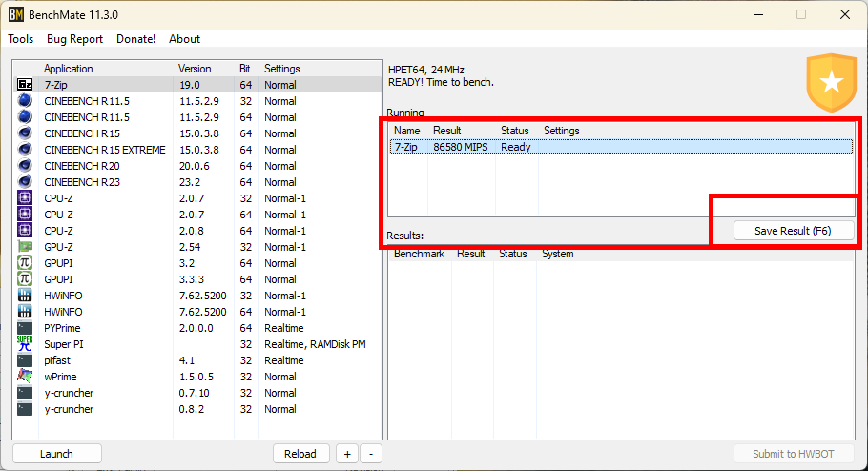The width and height of the screenshot is (868, 471).
Task: Click the 7-Zip application icon
Action: (25, 85)
